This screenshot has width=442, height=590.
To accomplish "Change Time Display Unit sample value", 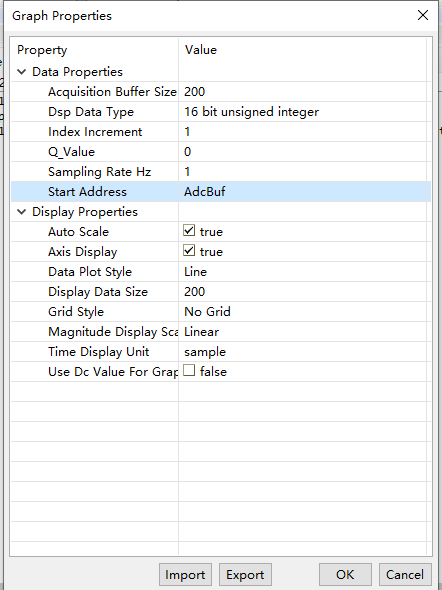I will coord(305,351).
